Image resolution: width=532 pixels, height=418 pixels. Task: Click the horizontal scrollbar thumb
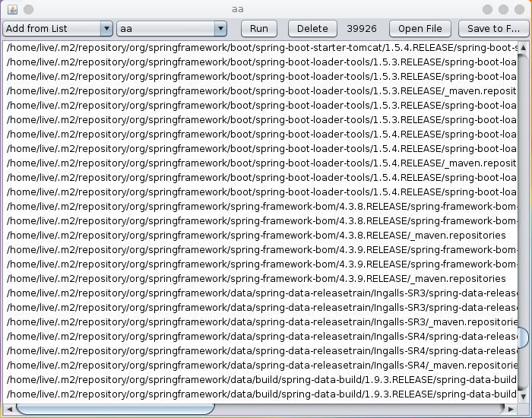(116, 409)
